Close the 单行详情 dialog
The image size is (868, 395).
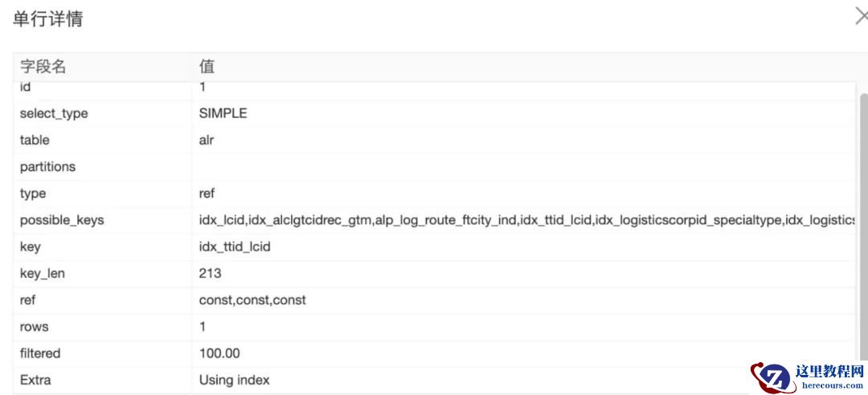pos(861,17)
